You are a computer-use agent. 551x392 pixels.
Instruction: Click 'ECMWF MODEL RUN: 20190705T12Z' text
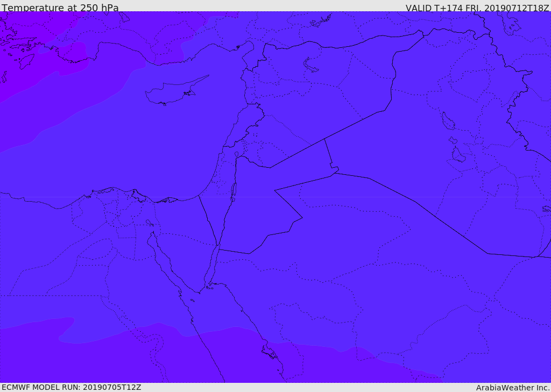pyautogui.click(x=72, y=388)
